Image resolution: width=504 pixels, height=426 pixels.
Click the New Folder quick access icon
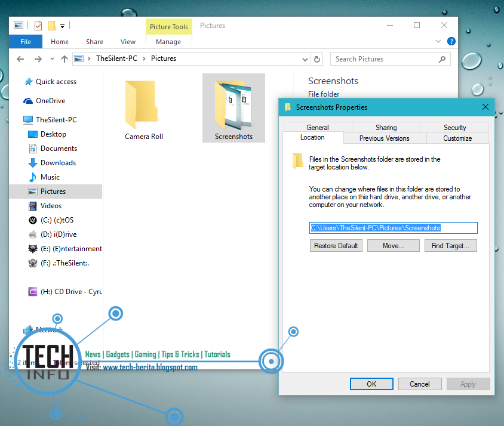coord(51,26)
